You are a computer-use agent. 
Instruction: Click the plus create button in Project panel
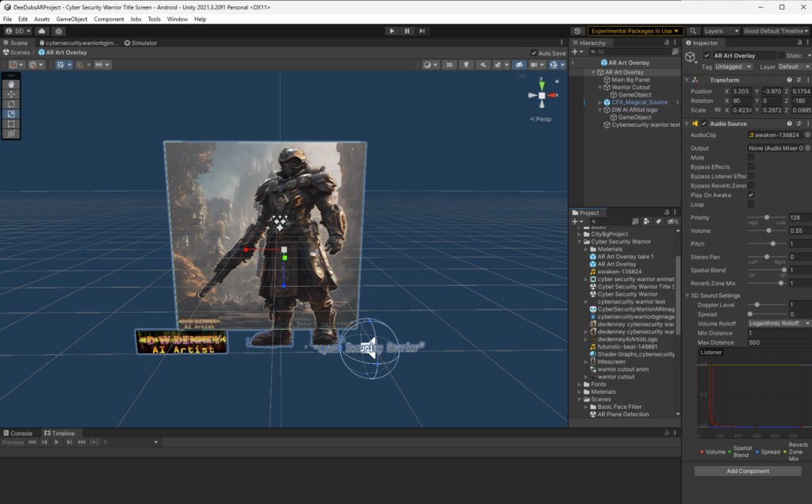(575, 221)
